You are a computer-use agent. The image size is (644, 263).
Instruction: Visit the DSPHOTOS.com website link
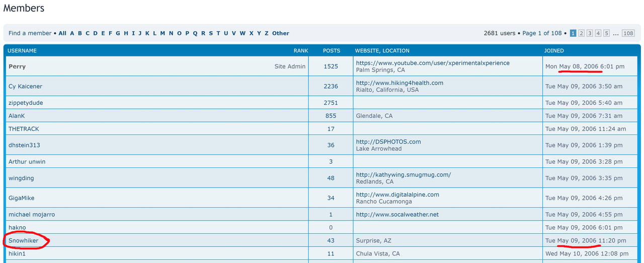pyautogui.click(x=388, y=142)
